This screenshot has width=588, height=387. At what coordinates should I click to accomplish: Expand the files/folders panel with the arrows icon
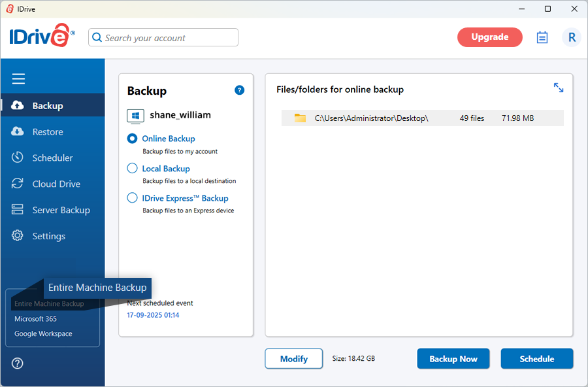point(559,88)
